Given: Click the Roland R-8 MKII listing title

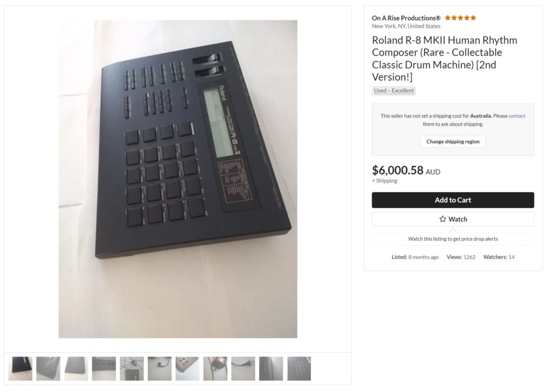Looking at the screenshot, I should pos(444,58).
